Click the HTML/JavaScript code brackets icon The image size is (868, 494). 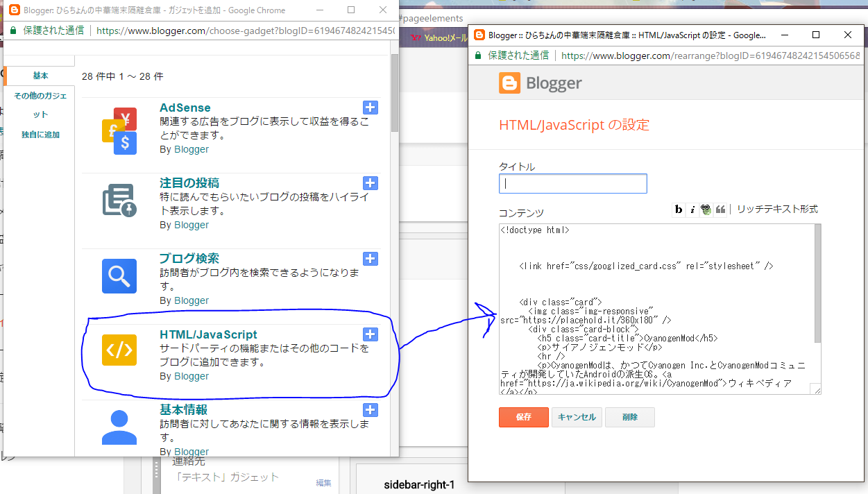(119, 350)
